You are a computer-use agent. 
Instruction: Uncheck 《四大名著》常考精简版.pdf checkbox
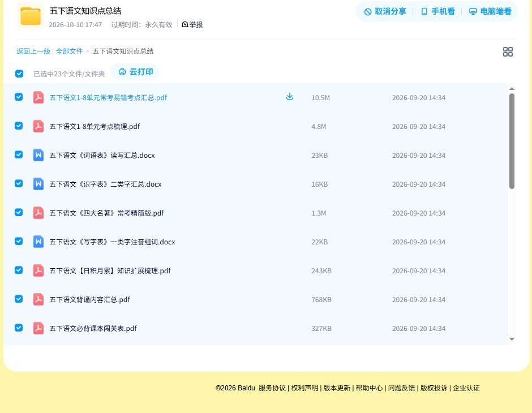[x=19, y=212]
